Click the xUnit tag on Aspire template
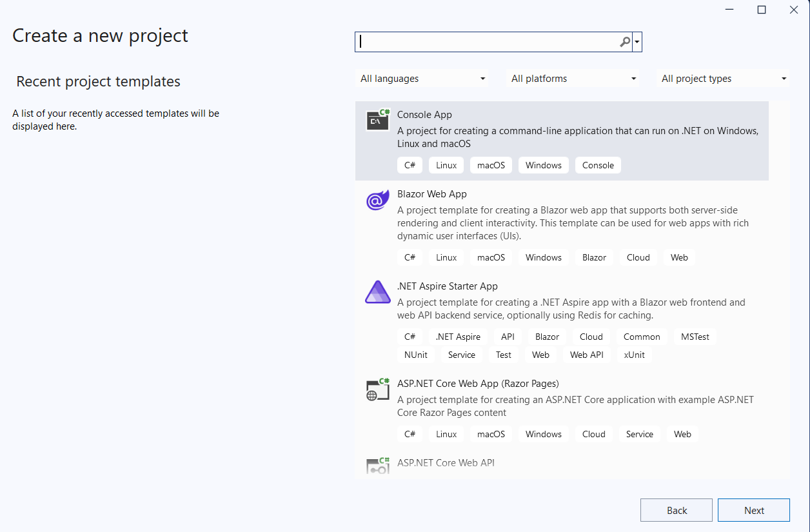Screen dimensions: 810x532 click(634, 354)
